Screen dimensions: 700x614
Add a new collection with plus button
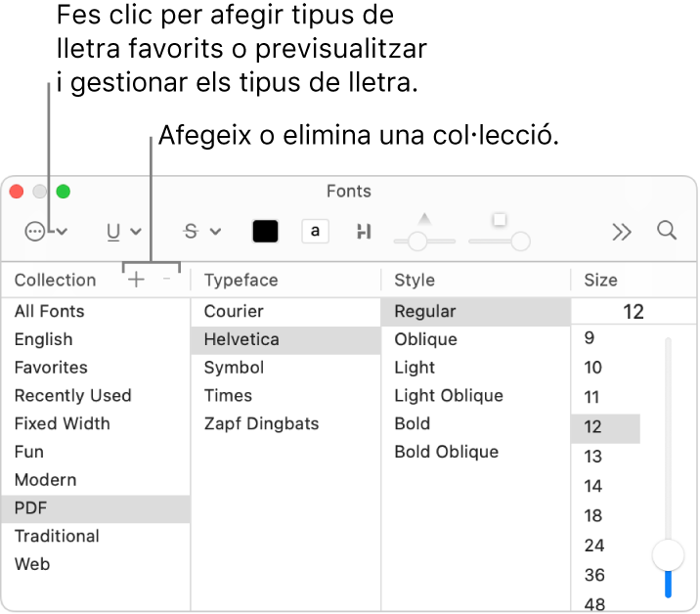coord(137,280)
